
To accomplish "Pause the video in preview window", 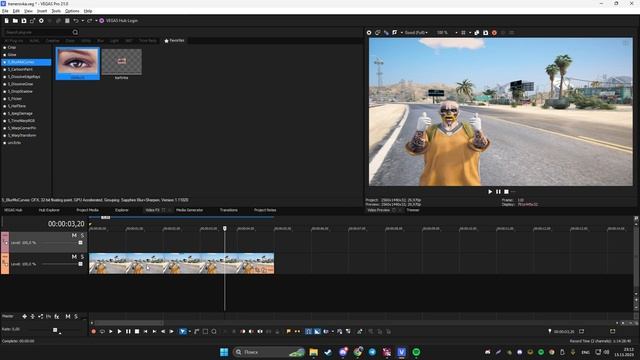I will [x=498, y=192].
